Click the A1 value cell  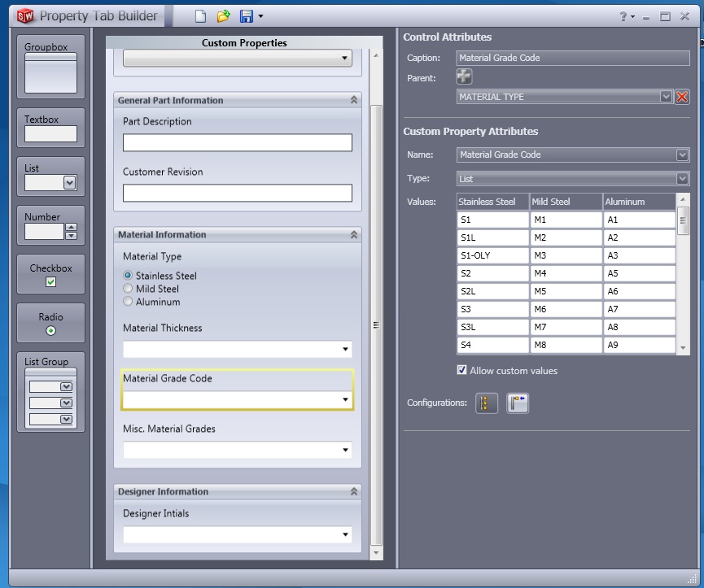pos(640,220)
